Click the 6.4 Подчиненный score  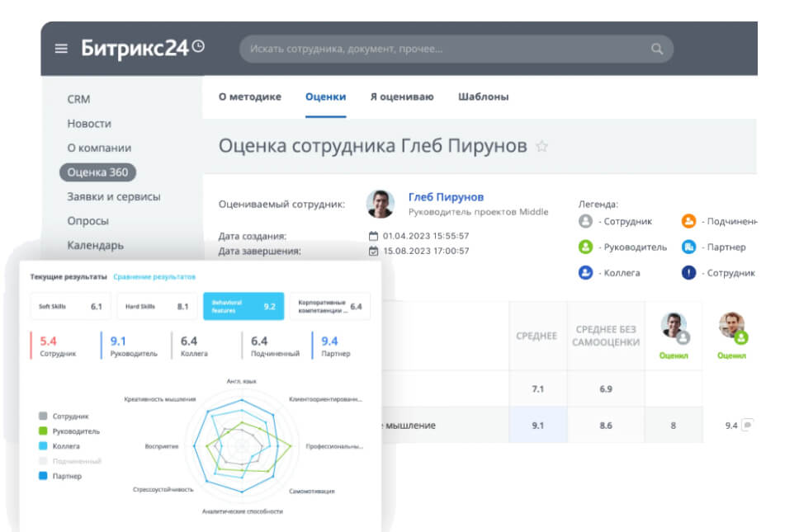[272, 346]
